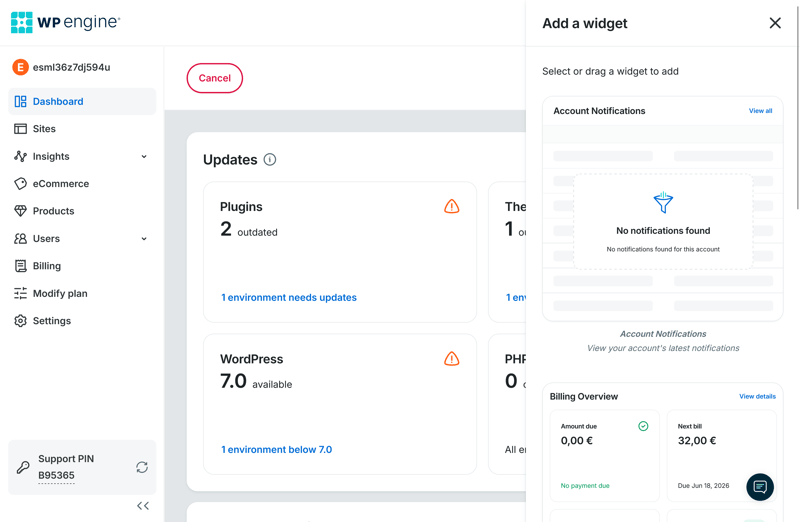
Task: Regenerate the Support PIN with refresh icon
Action: [x=142, y=467]
